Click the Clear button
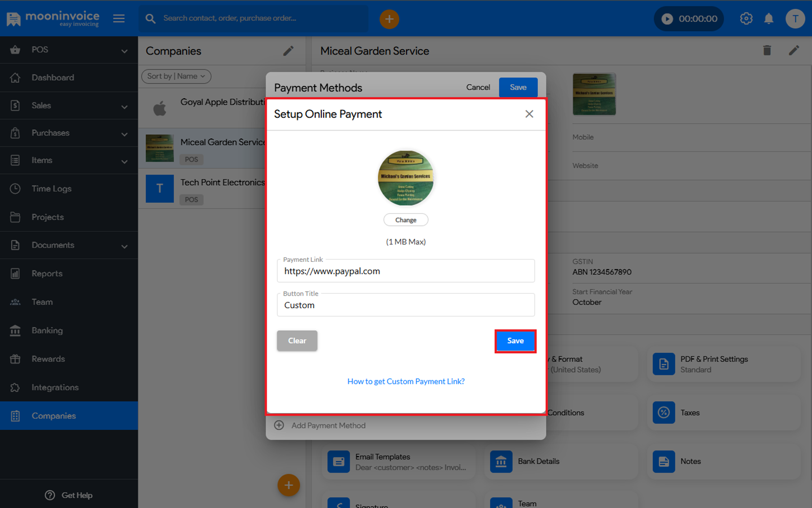 pos(297,341)
